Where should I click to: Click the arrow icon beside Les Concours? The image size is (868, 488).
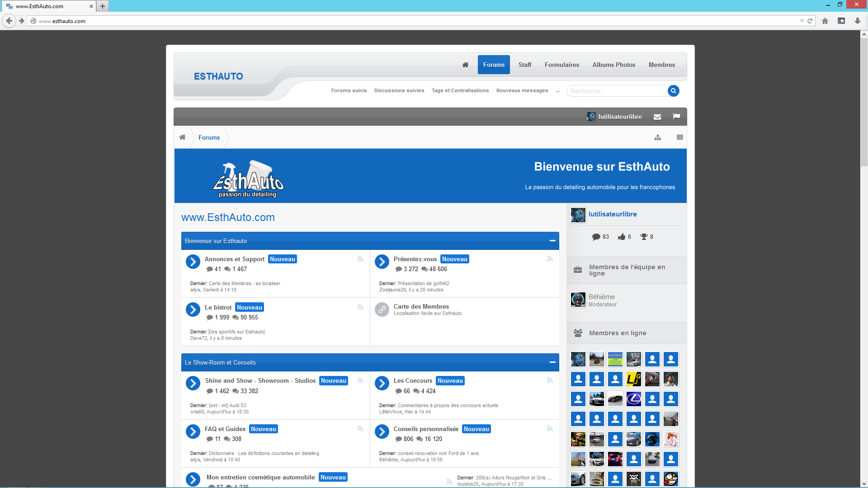(x=382, y=383)
